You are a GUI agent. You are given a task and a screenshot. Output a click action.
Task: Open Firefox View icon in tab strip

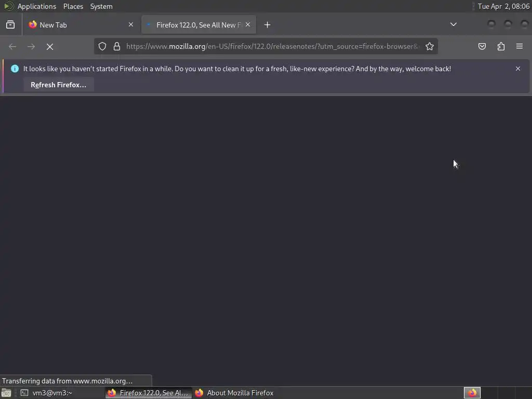(10, 25)
